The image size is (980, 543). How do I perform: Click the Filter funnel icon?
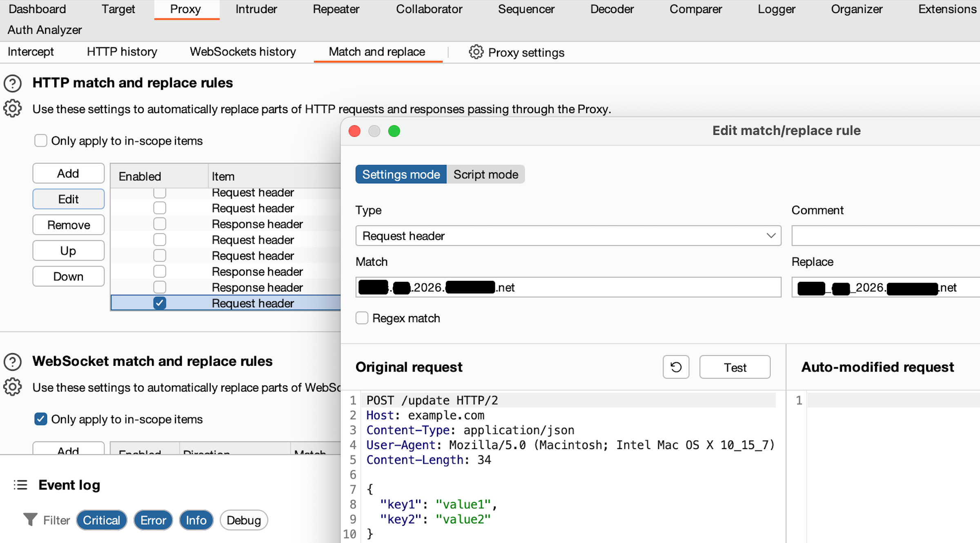pyautogui.click(x=30, y=520)
